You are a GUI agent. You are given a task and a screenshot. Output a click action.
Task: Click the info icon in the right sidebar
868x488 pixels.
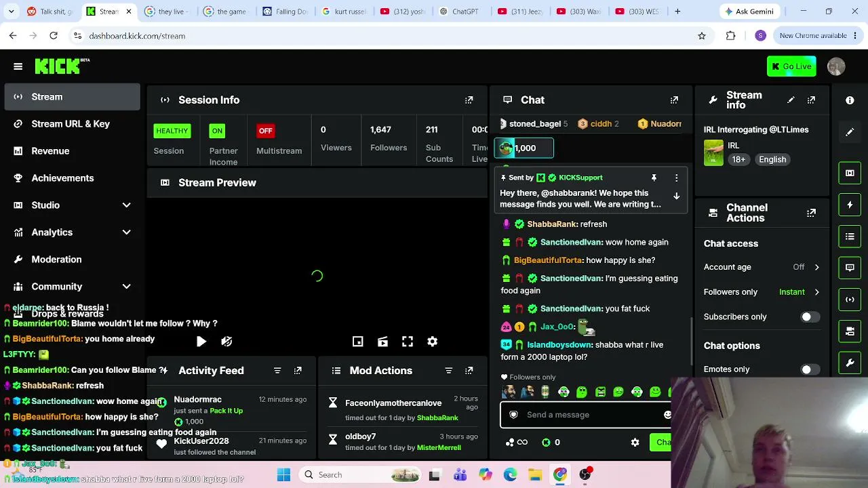tap(850, 100)
